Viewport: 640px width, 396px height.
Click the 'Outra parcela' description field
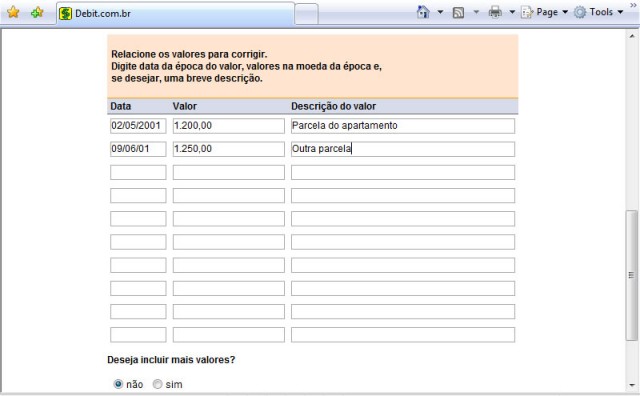tap(403, 149)
